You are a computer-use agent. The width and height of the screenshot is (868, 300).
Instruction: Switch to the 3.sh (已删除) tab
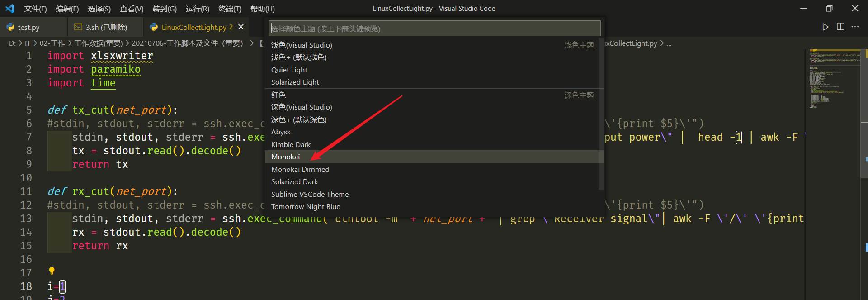pos(106,27)
